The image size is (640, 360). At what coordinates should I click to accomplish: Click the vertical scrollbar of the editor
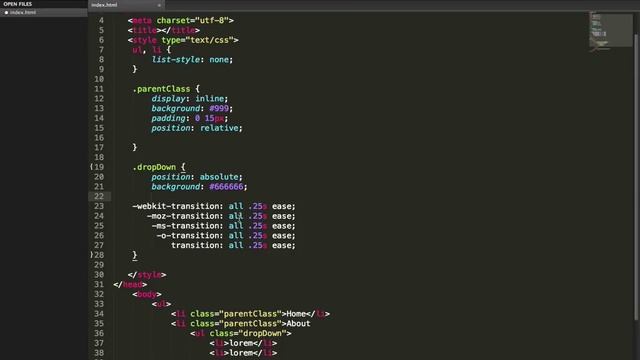tap(636, 176)
